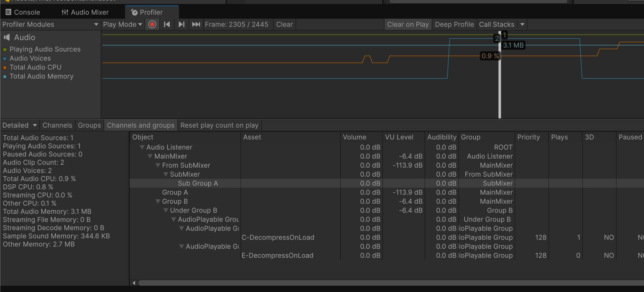Screen dimensions: 644x292
Task: Toggle Clear on Play
Action: pos(408,24)
